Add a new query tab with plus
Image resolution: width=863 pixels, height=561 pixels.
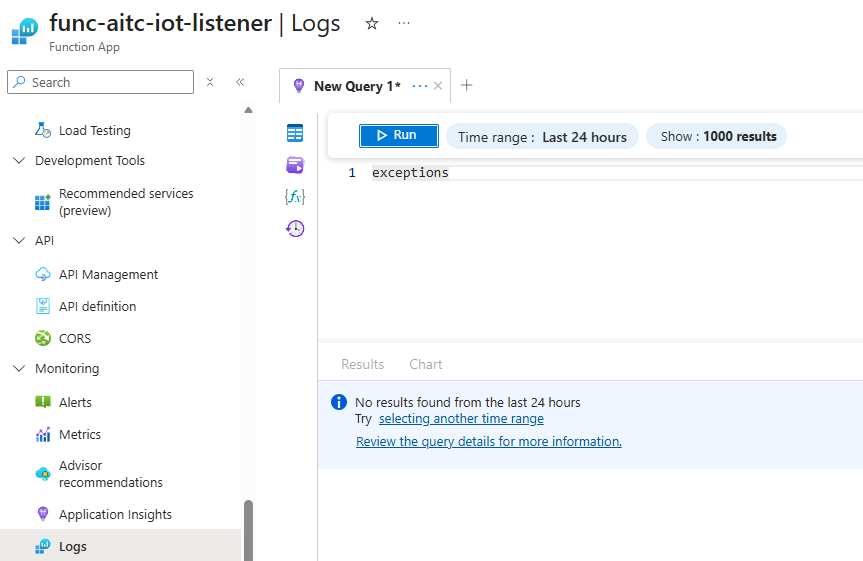[467, 85]
